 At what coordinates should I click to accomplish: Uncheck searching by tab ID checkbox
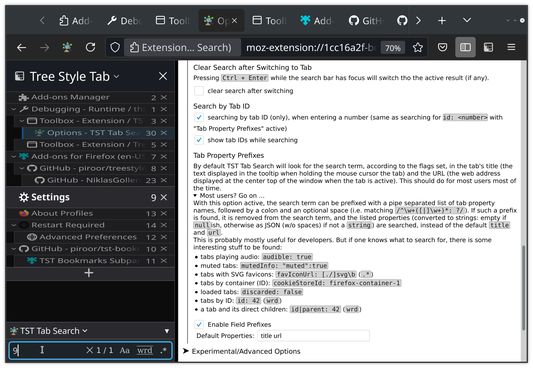click(x=199, y=118)
